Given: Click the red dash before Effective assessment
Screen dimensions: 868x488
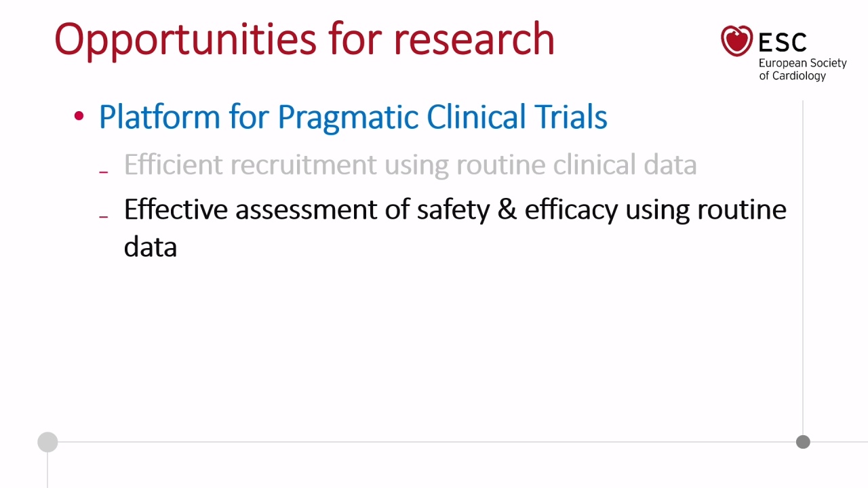Looking at the screenshot, I should click(104, 216).
